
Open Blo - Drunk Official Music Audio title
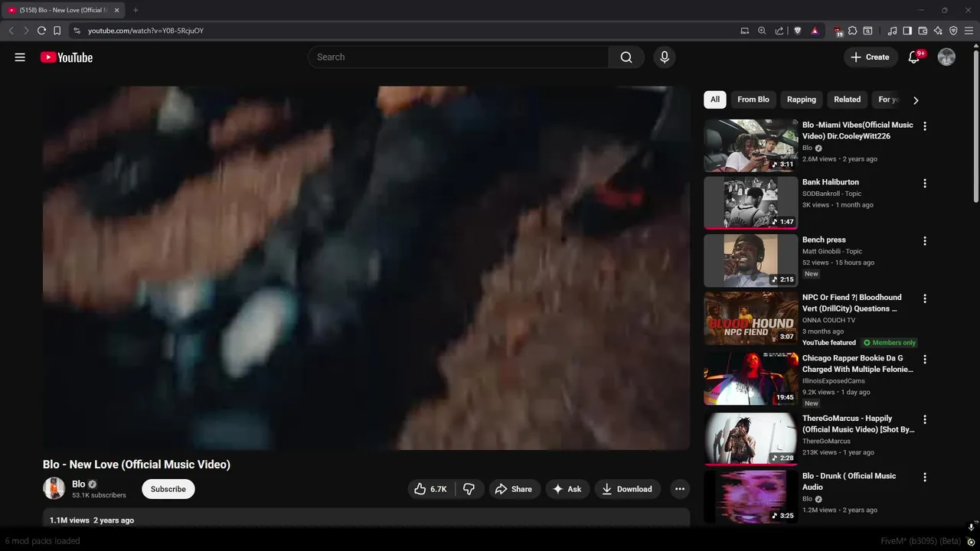coord(849,481)
